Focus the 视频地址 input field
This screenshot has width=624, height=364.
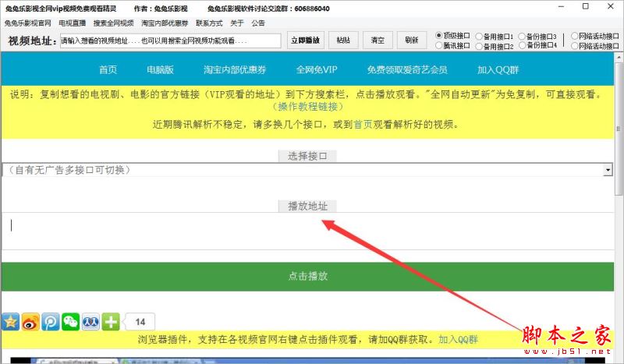click(170, 41)
